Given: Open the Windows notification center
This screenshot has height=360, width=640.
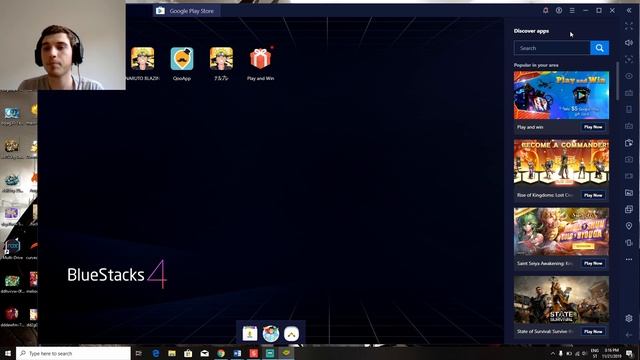Looking at the screenshot, I should coord(629,353).
